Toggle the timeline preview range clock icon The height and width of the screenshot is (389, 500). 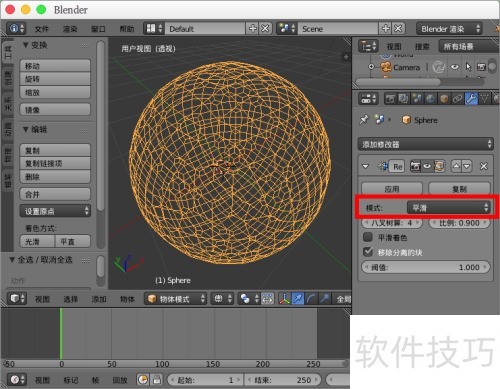click(x=143, y=379)
